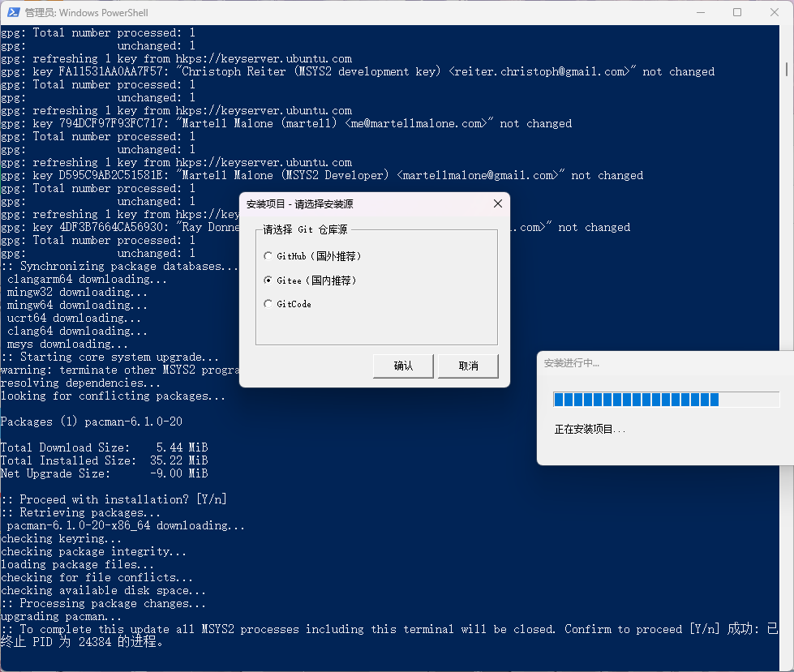Pick the GitCode radio option
Image resolution: width=794 pixels, height=672 pixels.
coord(268,304)
